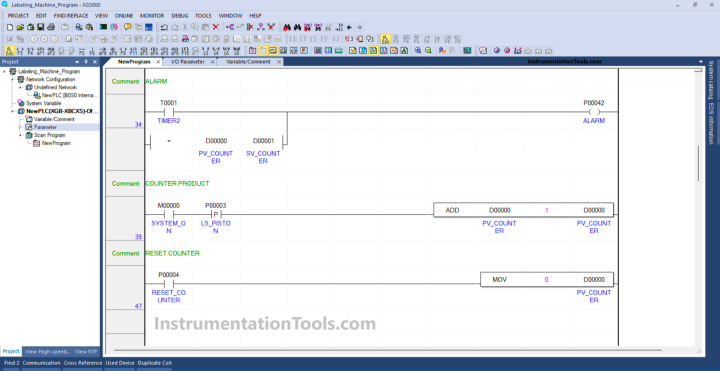This screenshot has height=371, width=720.
Task: Switch to the Variable/Comment document tab
Action: point(248,62)
